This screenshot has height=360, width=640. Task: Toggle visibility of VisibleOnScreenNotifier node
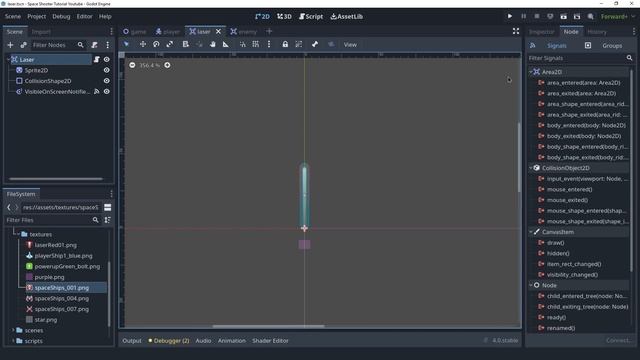pyautogui.click(x=107, y=92)
